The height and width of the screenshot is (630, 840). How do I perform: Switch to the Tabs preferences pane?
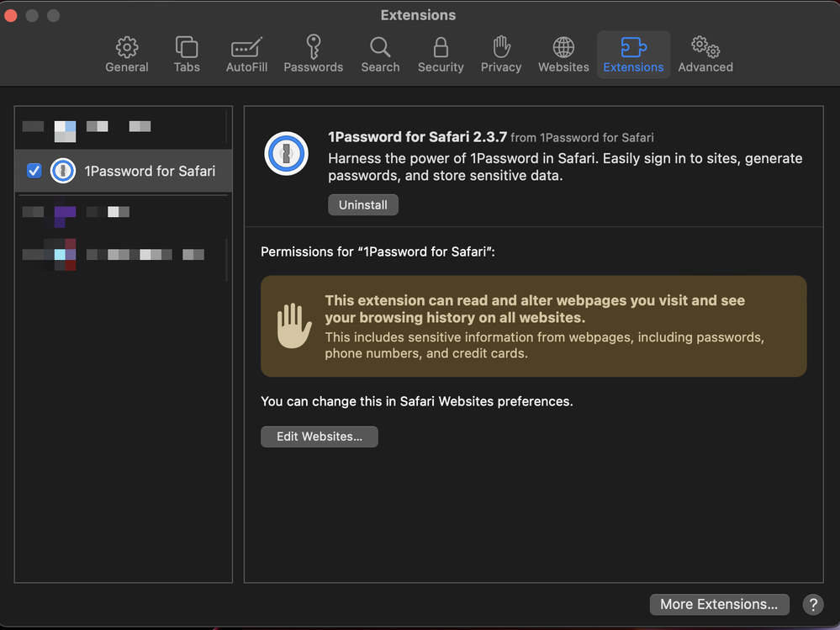(187, 55)
